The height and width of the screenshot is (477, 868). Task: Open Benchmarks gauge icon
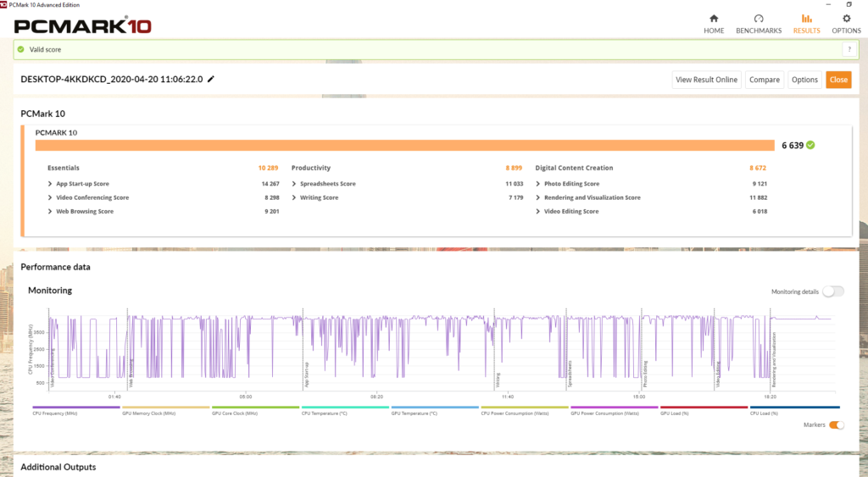tap(759, 19)
